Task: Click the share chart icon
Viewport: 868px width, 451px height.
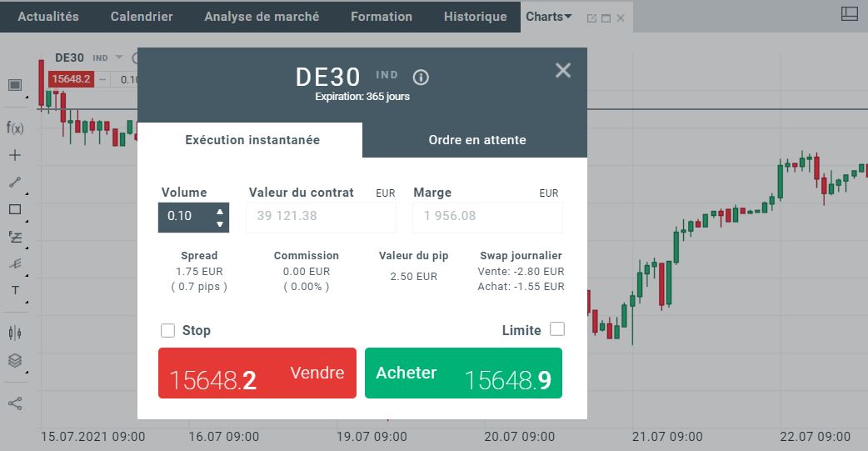Action: pos(14,403)
